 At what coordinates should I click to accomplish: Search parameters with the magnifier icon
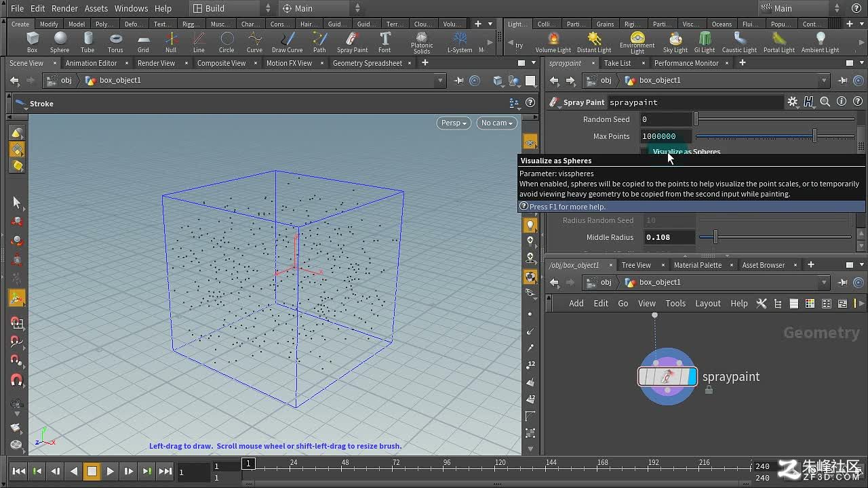pos(825,102)
